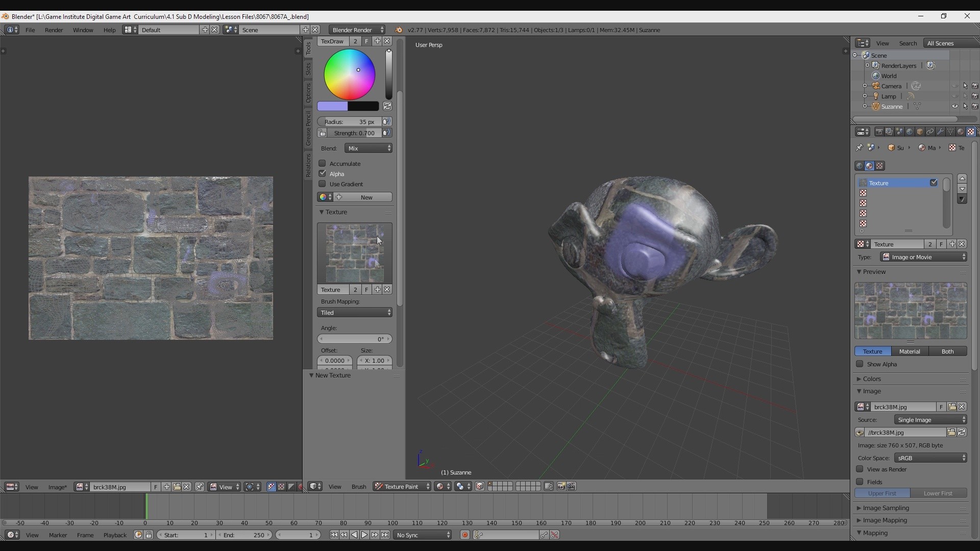Screen dimensions: 980x551
Task: Show world textures button in Texture panel
Action: pos(860,166)
